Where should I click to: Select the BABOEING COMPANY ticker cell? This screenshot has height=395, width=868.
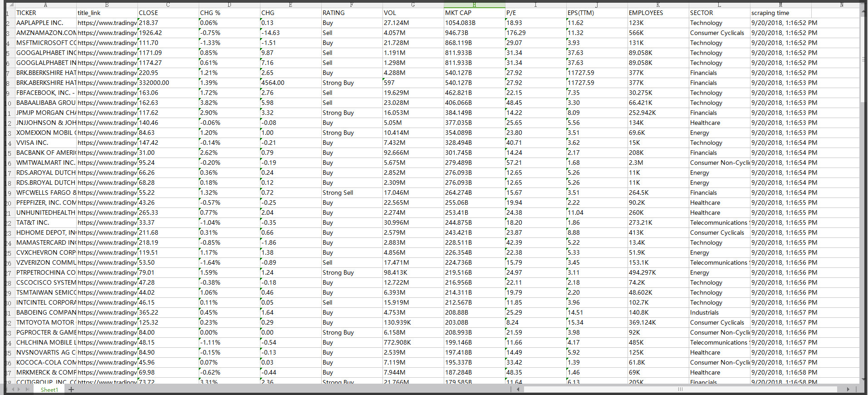point(45,312)
